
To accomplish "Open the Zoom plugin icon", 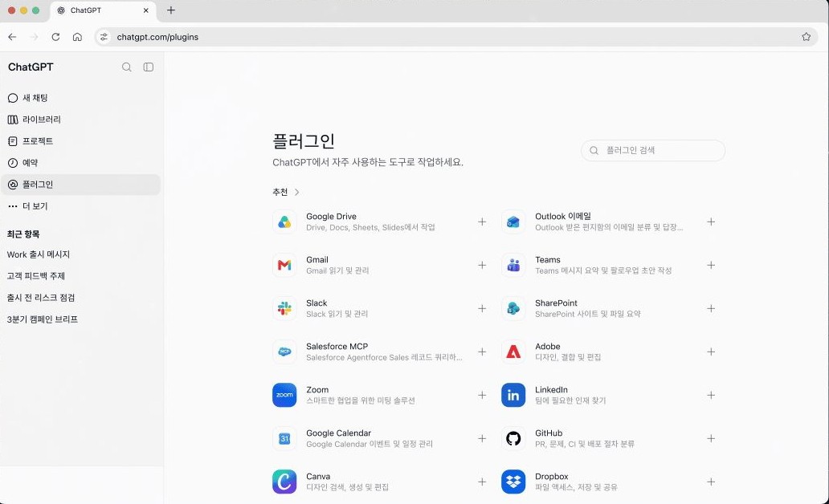I will [284, 395].
